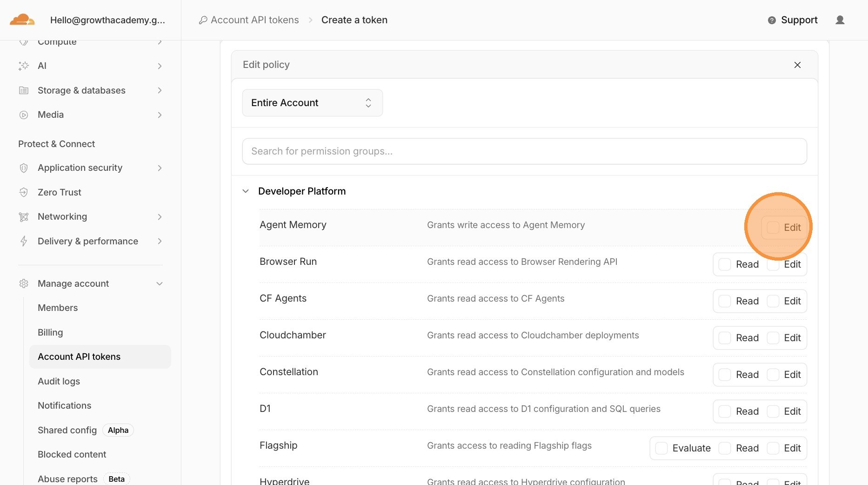The image size is (868, 485).
Task: Click the AI sparkle icon in sidebar
Action: [24, 66]
